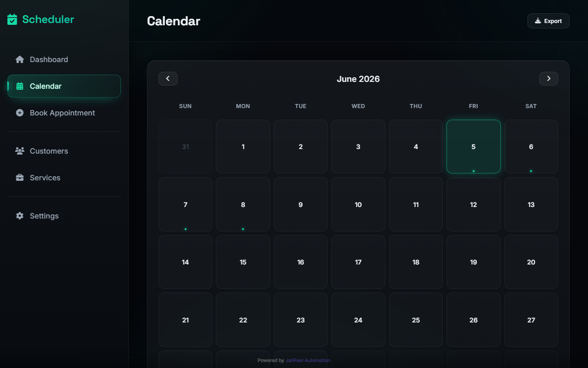The width and height of the screenshot is (588, 368).
Task: Select June 14 on the calendar
Action: pos(186,262)
